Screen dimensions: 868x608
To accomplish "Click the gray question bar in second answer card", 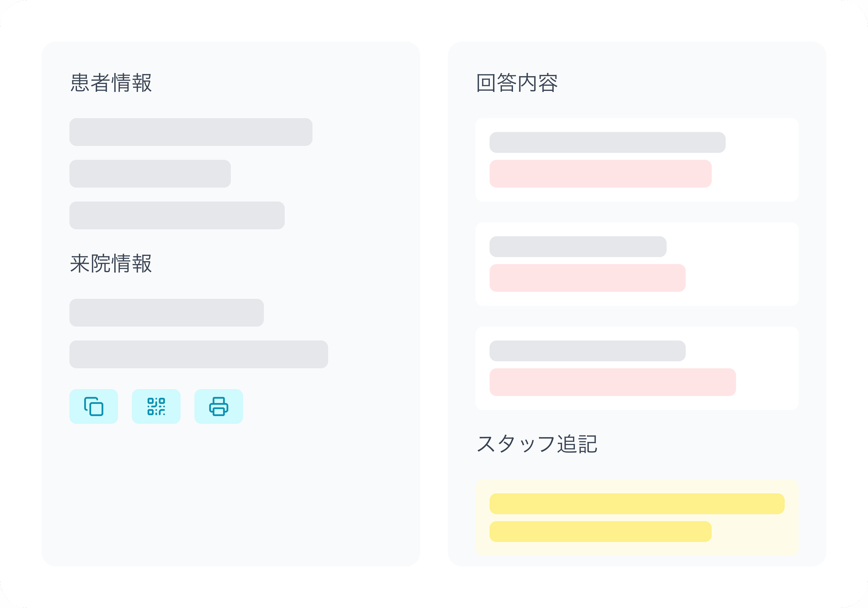I will point(578,247).
